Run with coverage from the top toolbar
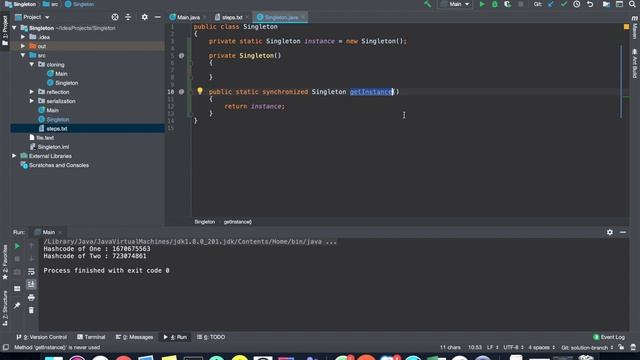 tap(507, 4)
